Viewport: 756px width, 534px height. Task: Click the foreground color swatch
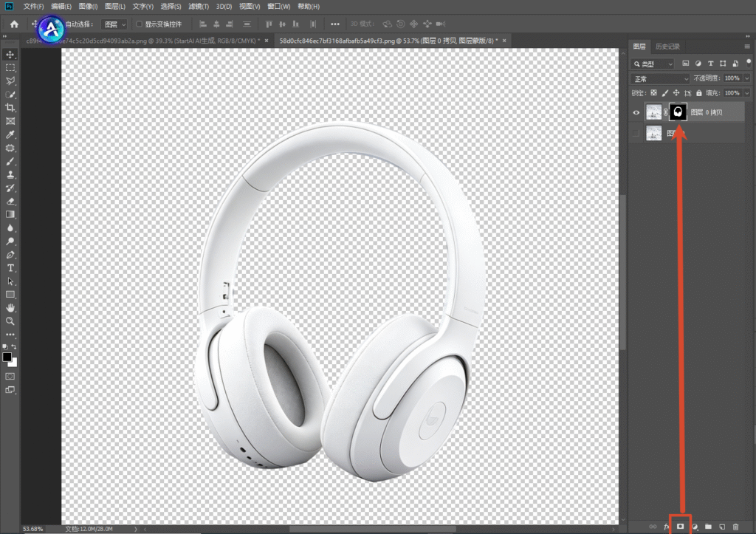pos(7,357)
